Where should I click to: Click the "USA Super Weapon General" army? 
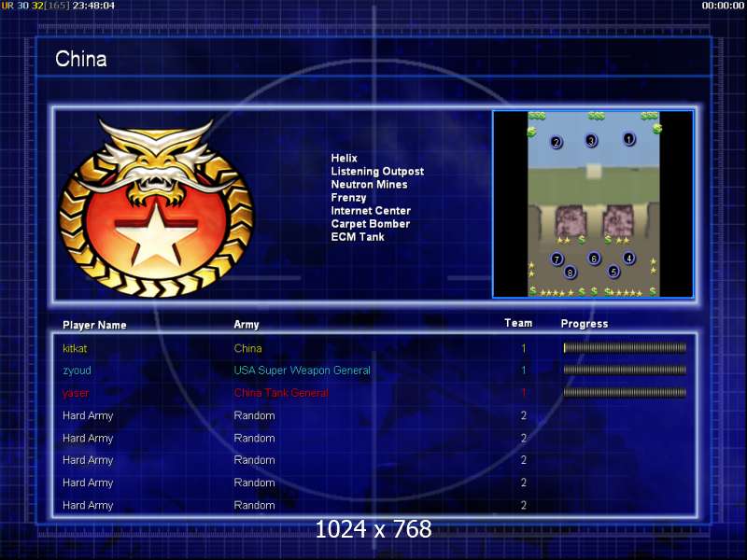302,371
